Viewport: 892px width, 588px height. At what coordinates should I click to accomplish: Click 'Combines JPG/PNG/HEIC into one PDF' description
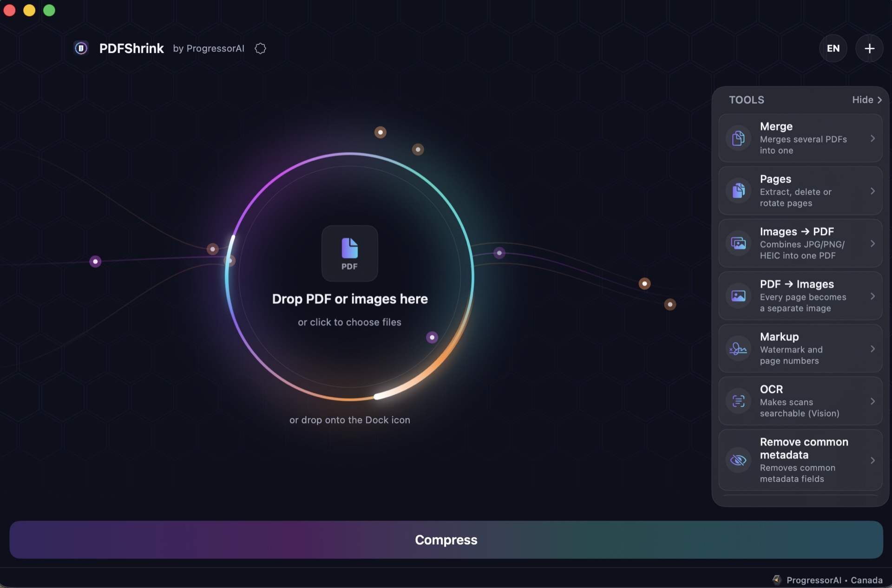point(802,250)
